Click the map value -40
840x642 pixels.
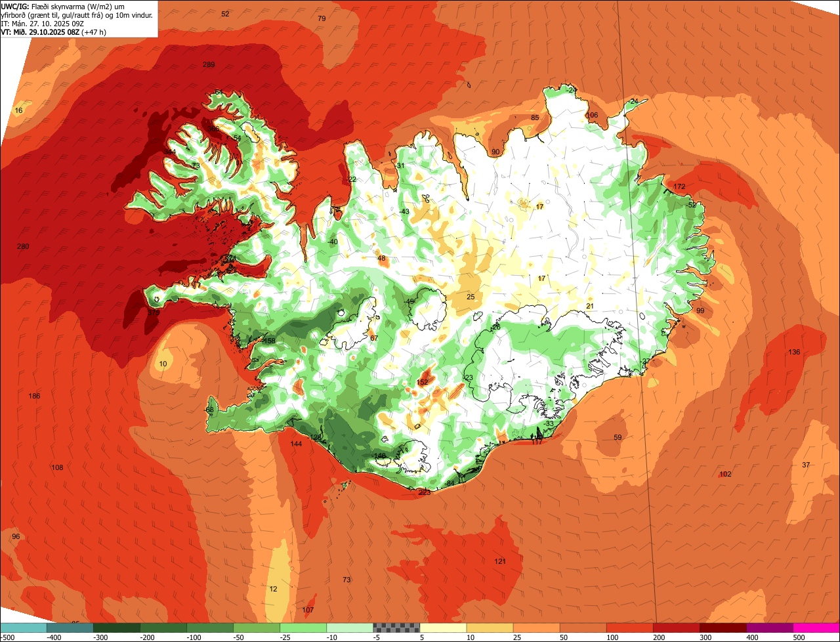(x=333, y=242)
